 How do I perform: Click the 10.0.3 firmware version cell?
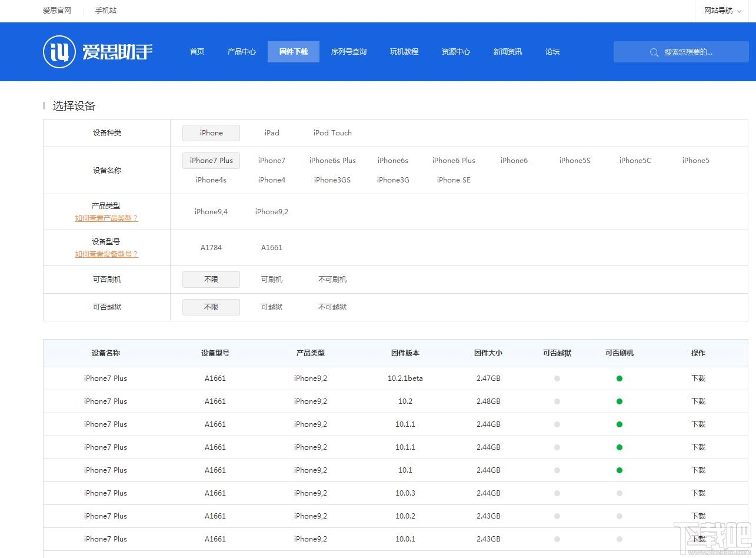pos(405,493)
